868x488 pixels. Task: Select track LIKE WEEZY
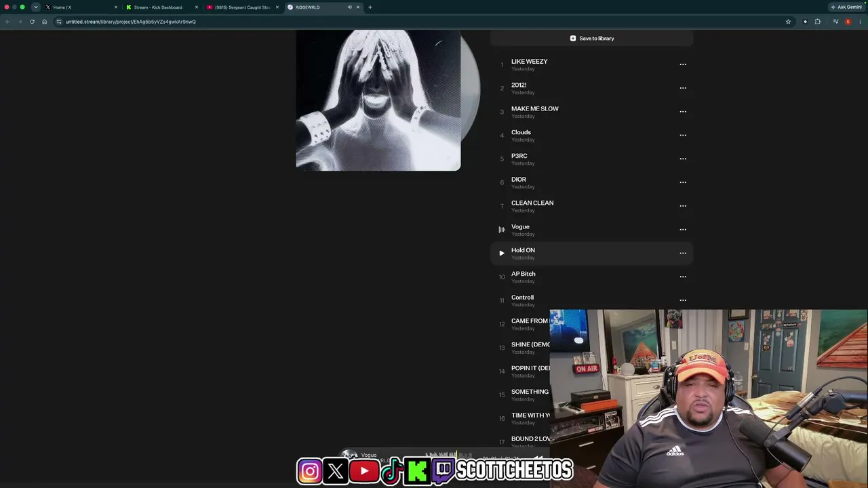(530, 62)
